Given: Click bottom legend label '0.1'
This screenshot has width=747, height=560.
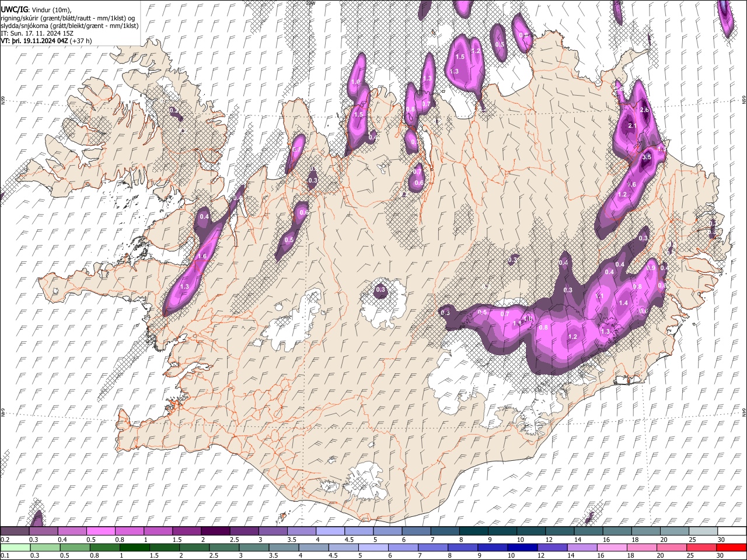Looking at the screenshot, I should pyautogui.click(x=4, y=555).
